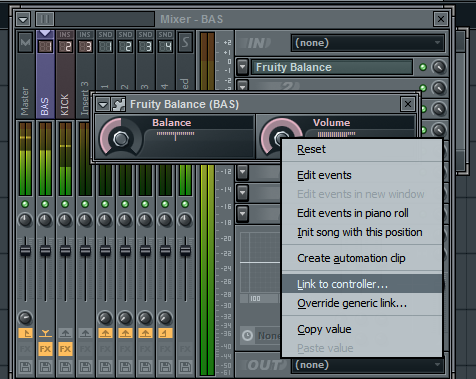This screenshot has height=379, width=476.
Task: Open the slot arrow next to the -12 dB mark
Action: (x=243, y=173)
